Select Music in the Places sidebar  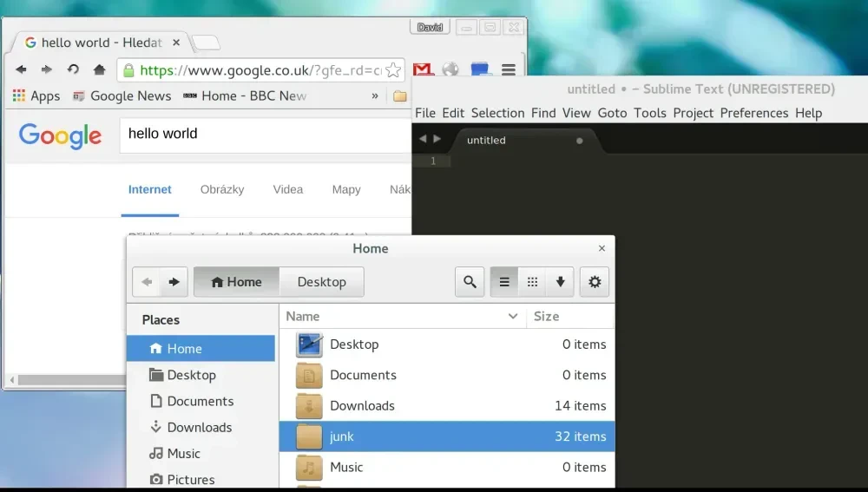[201, 453]
